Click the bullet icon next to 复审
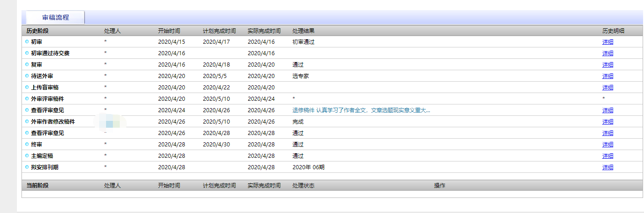Image resolution: width=644 pixels, height=213 pixels. [27, 65]
